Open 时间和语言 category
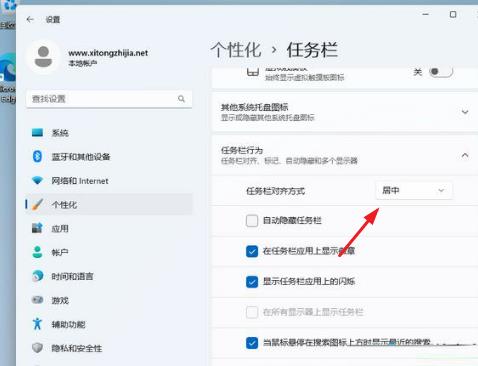 coord(109,276)
